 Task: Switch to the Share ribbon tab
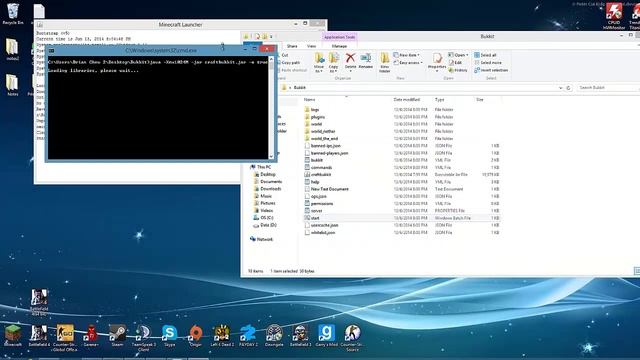[292, 46]
